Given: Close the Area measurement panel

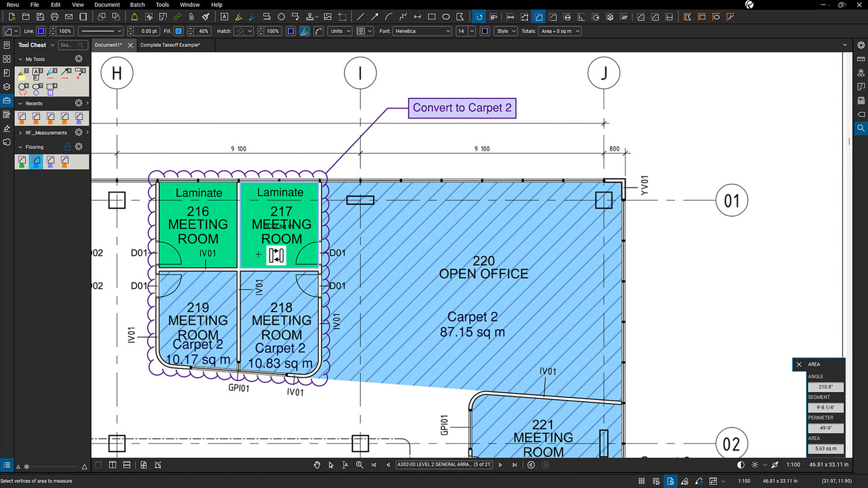Looking at the screenshot, I should 799,364.
